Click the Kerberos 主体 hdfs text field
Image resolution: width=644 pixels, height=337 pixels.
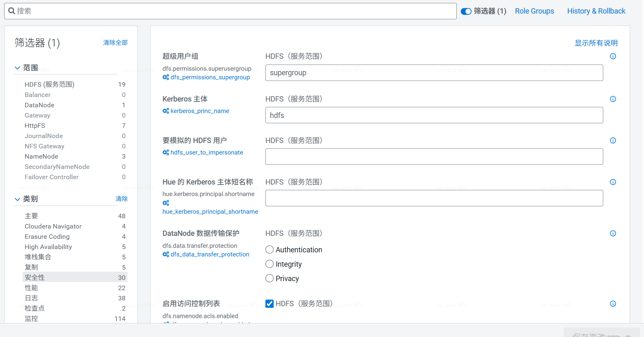pos(434,115)
